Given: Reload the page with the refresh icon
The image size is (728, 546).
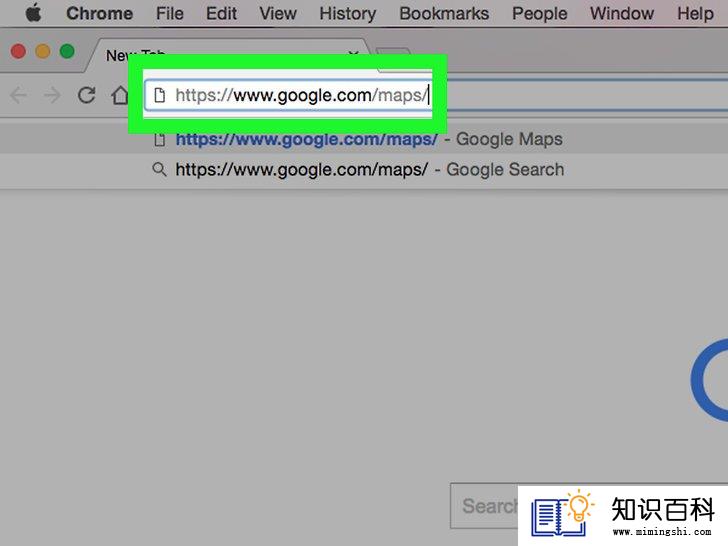Looking at the screenshot, I should coord(86,95).
